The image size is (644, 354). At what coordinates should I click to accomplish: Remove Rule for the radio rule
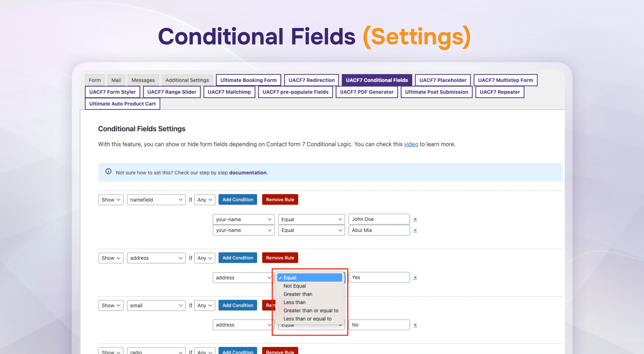(280, 351)
